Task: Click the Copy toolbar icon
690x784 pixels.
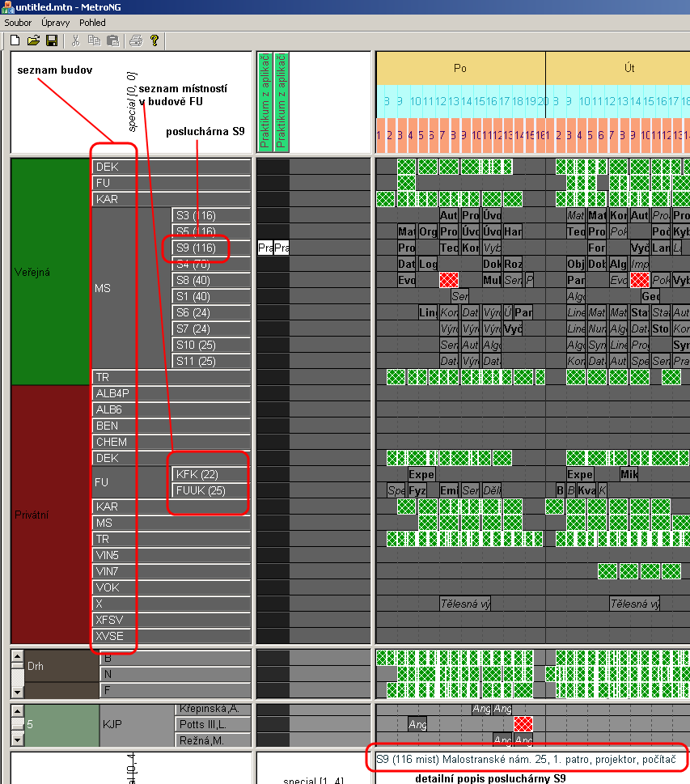Action: tap(94, 40)
